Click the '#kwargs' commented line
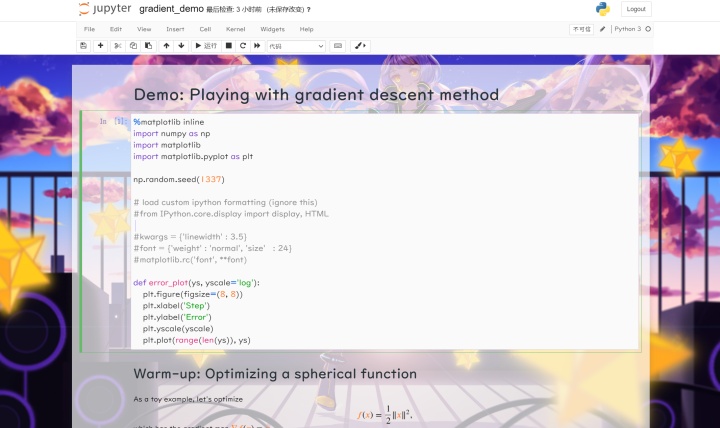The image size is (720, 428). coord(190,237)
